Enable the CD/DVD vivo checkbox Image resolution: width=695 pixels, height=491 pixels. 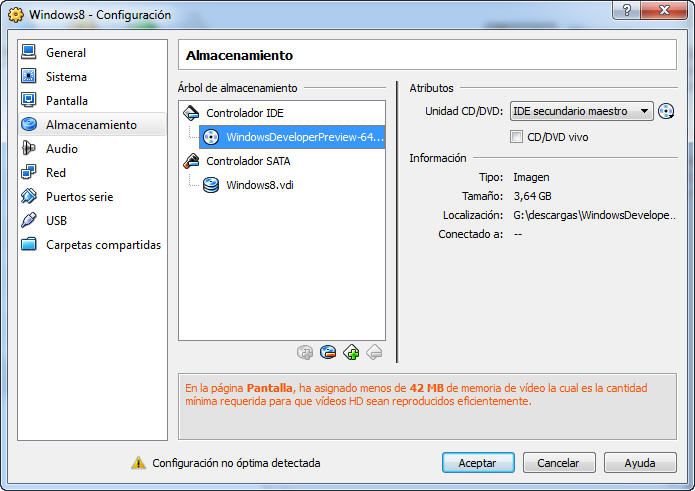(x=516, y=136)
